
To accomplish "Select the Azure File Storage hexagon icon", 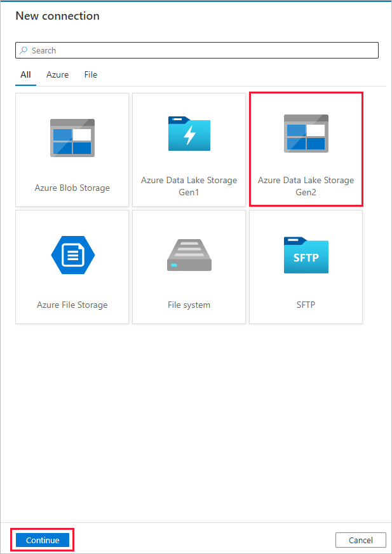I will coord(73,255).
